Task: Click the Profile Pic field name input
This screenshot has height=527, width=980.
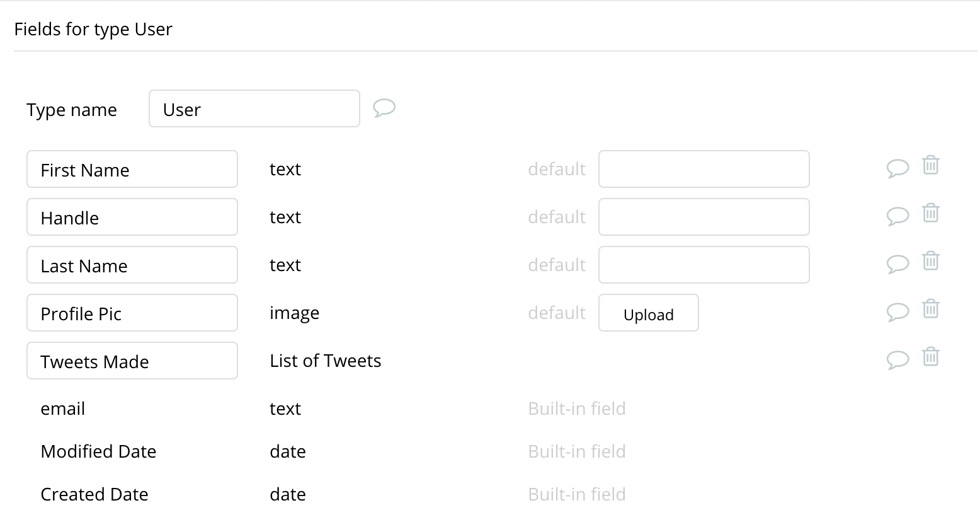Action: click(132, 313)
